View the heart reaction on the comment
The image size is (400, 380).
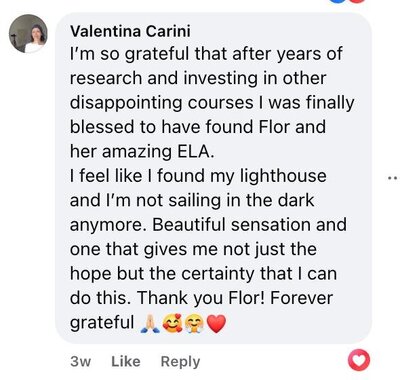pyautogui.click(x=359, y=360)
